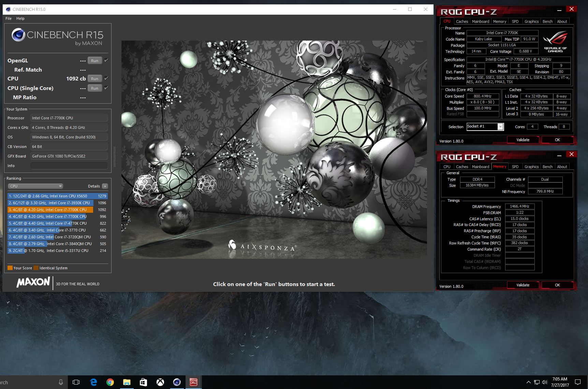Open SPD tab in top CPU-Z window
588x389 pixels.
pos(515,21)
